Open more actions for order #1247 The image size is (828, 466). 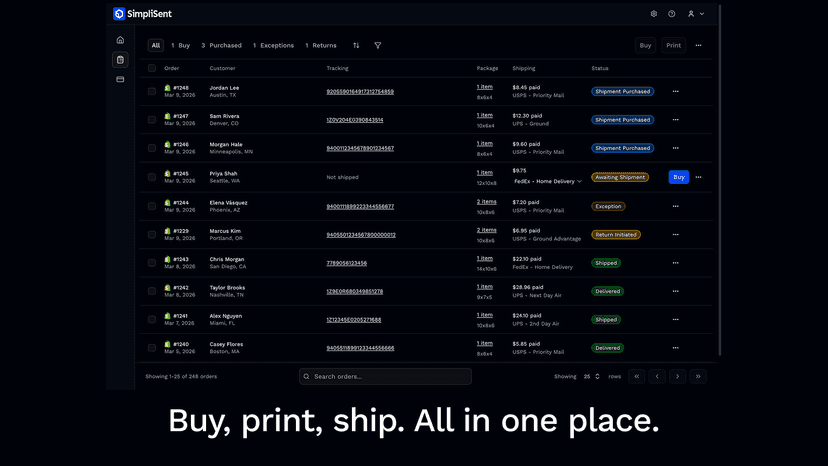coord(675,120)
